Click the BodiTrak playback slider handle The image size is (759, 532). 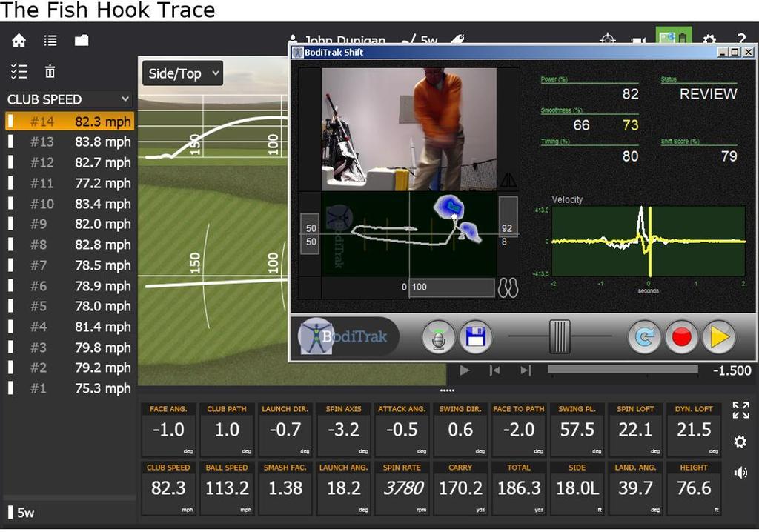[x=560, y=336]
